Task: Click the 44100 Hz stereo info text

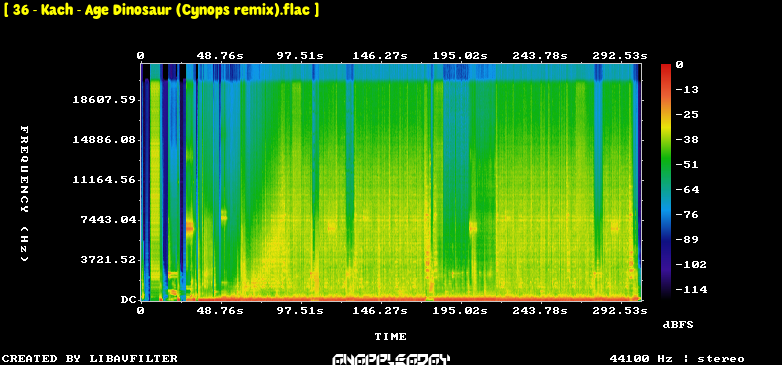Action: point(677,359)
